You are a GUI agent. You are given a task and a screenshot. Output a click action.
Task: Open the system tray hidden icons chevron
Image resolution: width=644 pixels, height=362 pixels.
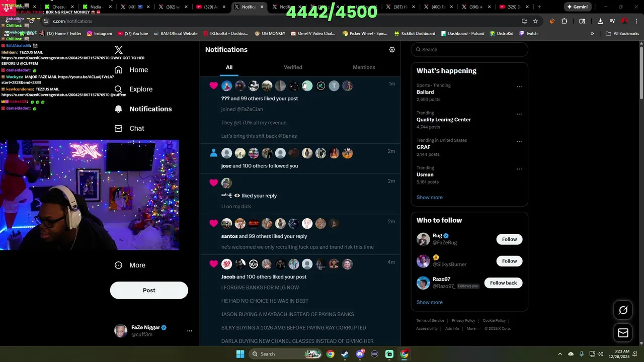pyautogui.click(x=560, y=354)
